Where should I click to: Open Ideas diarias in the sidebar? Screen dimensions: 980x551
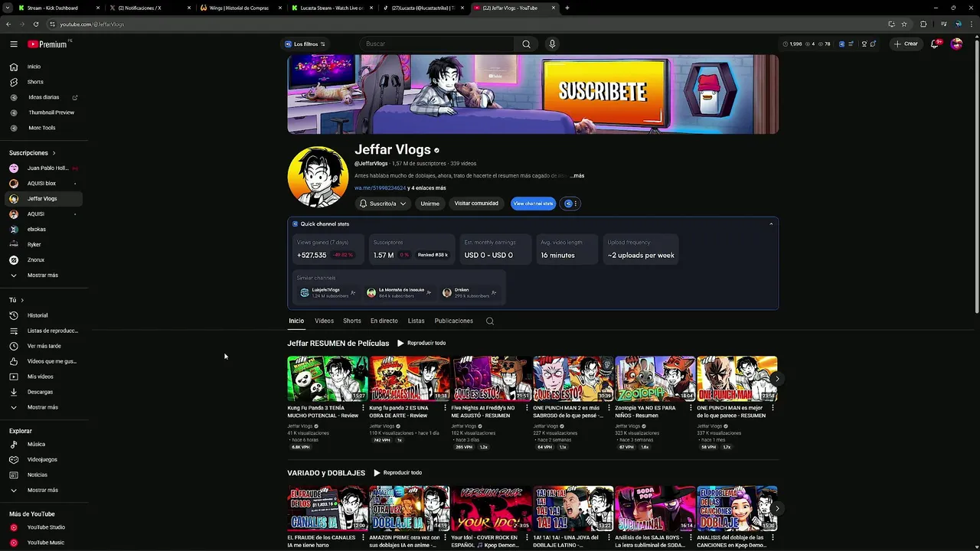(x=44, y=97)
